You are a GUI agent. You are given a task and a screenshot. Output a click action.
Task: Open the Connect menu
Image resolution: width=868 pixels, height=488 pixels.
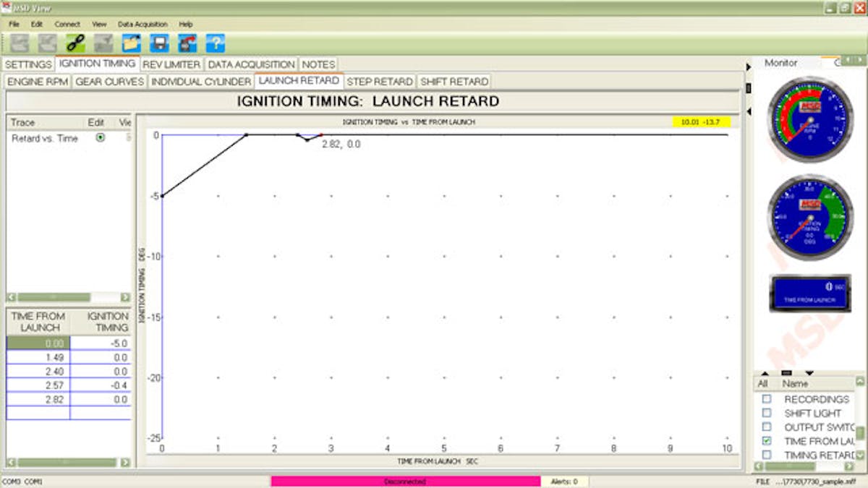67,24
